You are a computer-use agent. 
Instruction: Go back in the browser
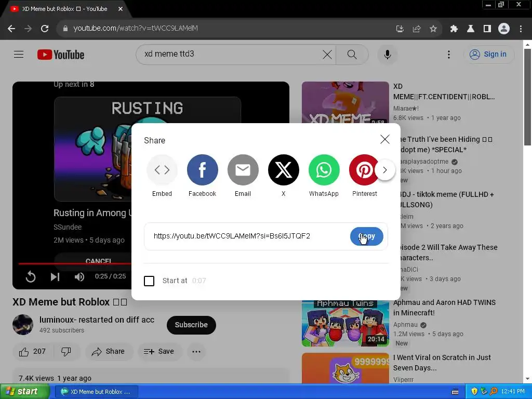[x=11, y=29]
